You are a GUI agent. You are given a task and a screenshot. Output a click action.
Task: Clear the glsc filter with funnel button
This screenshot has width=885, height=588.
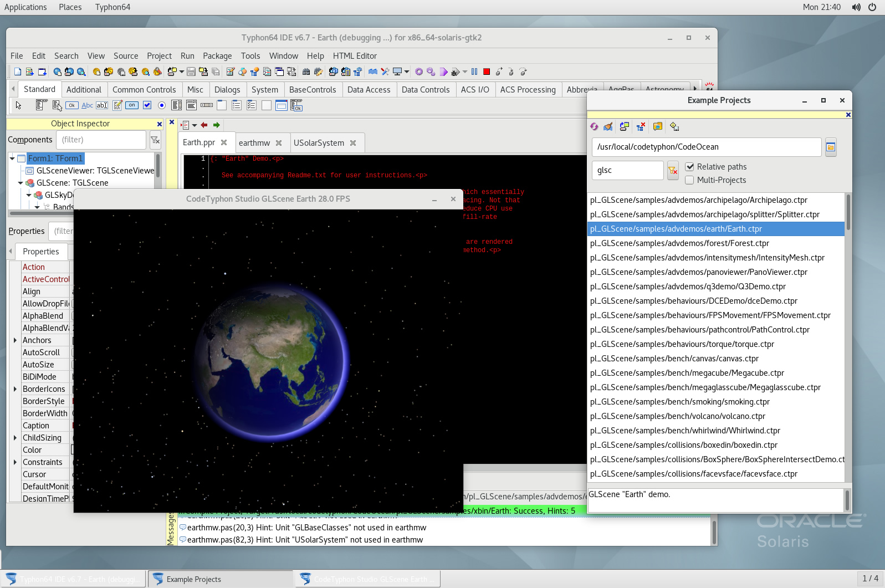673,171
